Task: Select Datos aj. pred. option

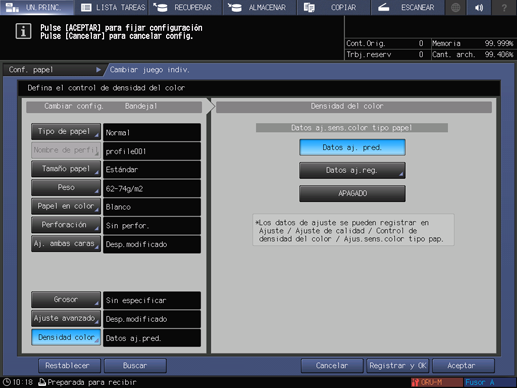Action: click(x=352, y=147)
